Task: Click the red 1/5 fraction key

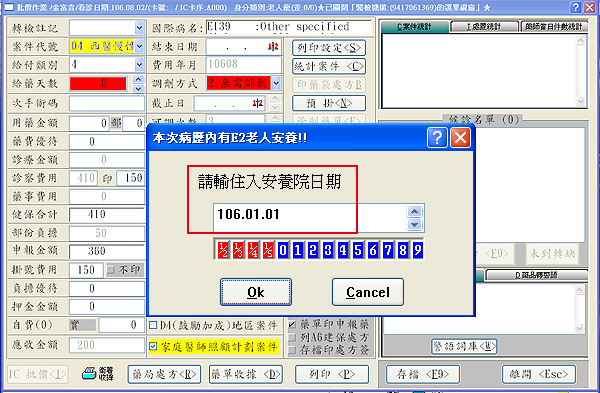Action: point(268,250)
